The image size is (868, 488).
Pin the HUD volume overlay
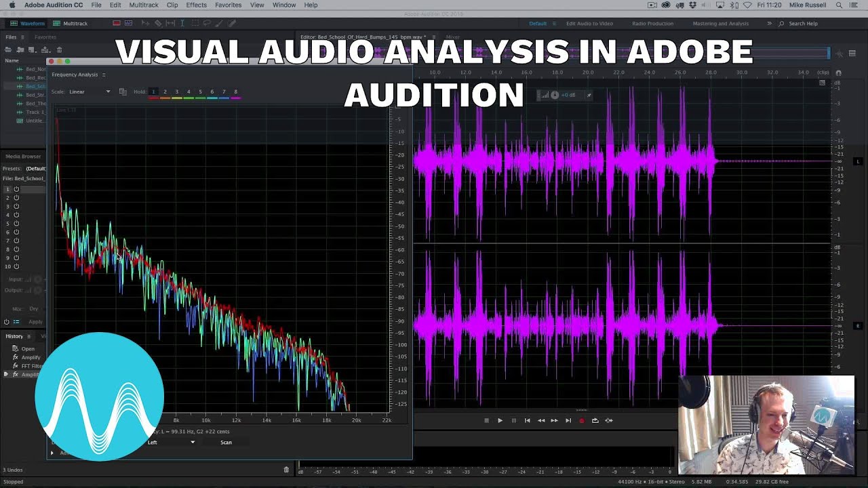(x=589, y=95)
